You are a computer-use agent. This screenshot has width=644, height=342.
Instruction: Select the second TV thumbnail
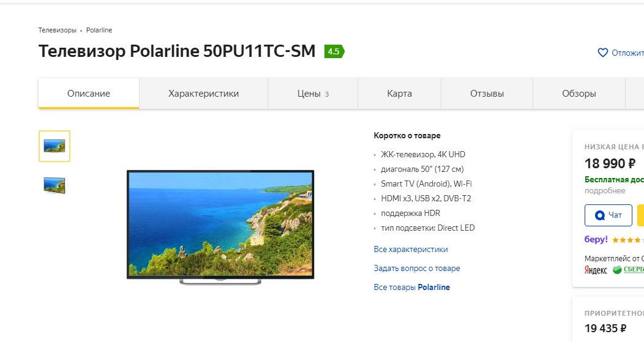(x=54, y=185)
